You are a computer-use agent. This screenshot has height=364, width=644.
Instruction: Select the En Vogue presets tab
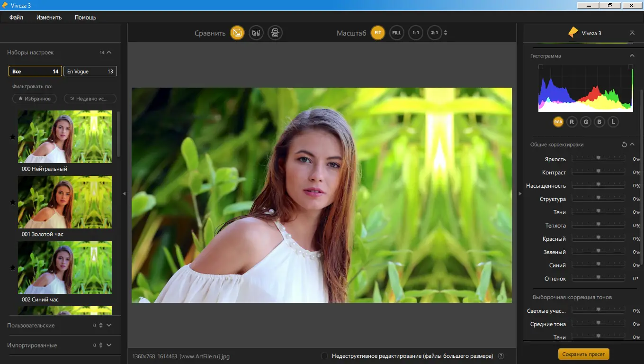coord(90,71)
